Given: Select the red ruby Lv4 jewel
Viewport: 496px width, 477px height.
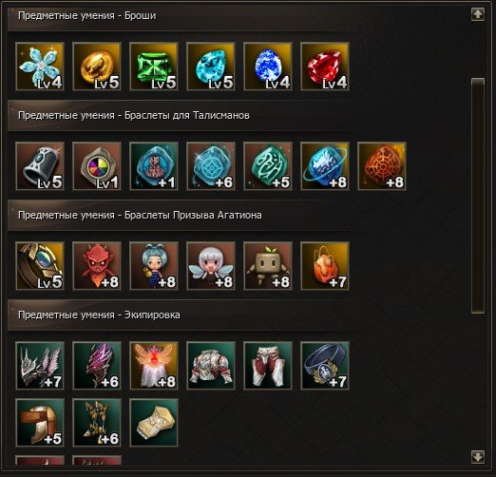Looking at the screenshot, I should tap(325, 66).
